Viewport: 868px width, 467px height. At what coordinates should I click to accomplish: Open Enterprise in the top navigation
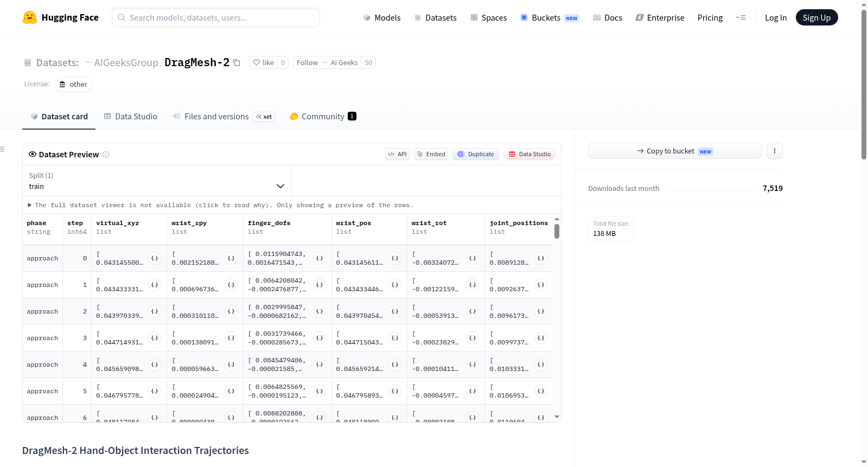(x=660, y=17)
